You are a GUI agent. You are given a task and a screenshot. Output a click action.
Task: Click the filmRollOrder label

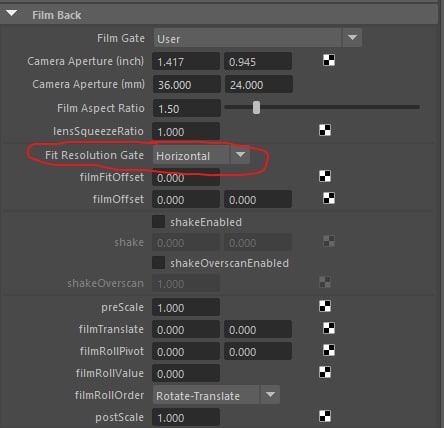click(x=109, y=395)
